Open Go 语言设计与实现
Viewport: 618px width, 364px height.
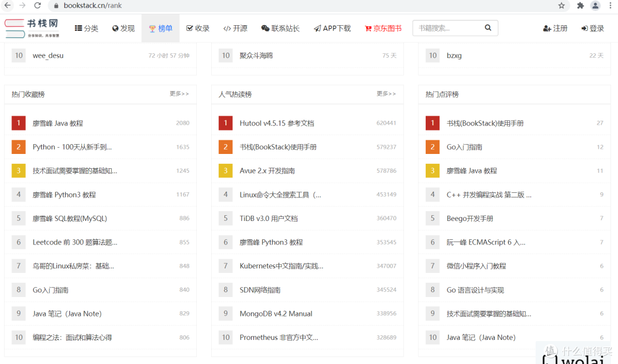[x=476, y=290]
